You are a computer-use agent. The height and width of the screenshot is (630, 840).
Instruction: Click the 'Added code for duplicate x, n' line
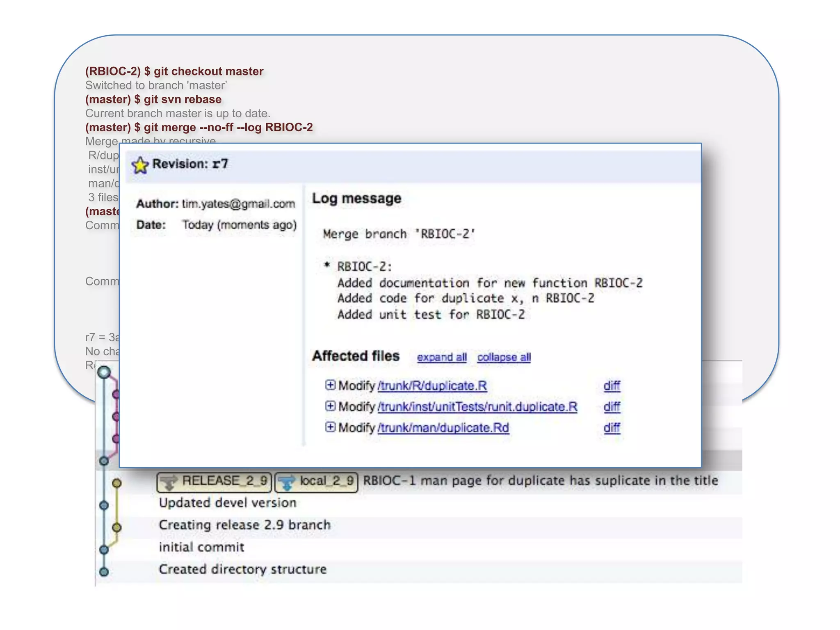466,299
